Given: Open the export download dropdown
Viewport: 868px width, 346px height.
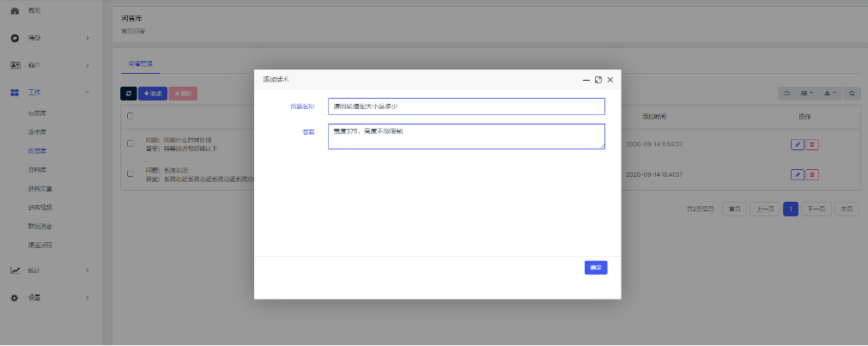Looking at the screenshot, I should [x=830, y=93].
